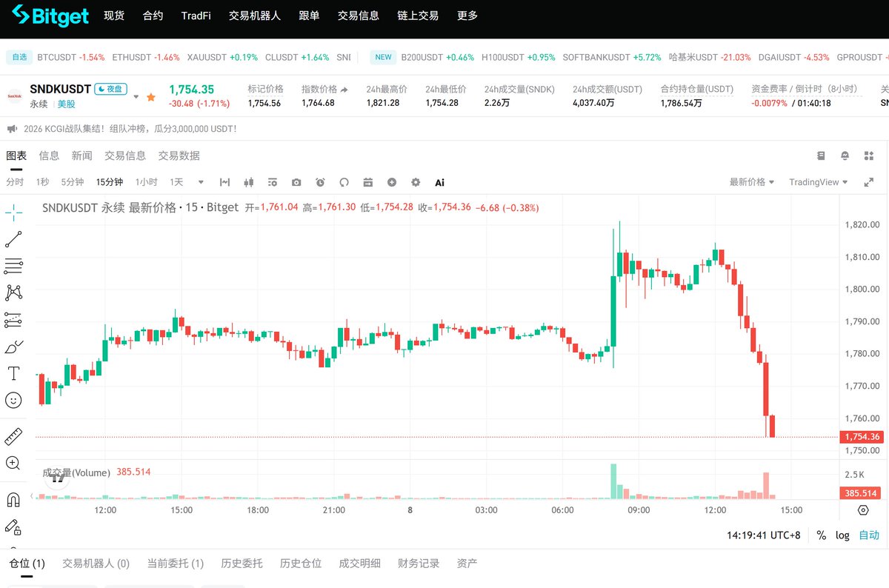Screen dimensions: 889x588
Task: Expand the SNDKUSDT pair selector arrow
Action: pyautogui.click(x=136, y=96)
